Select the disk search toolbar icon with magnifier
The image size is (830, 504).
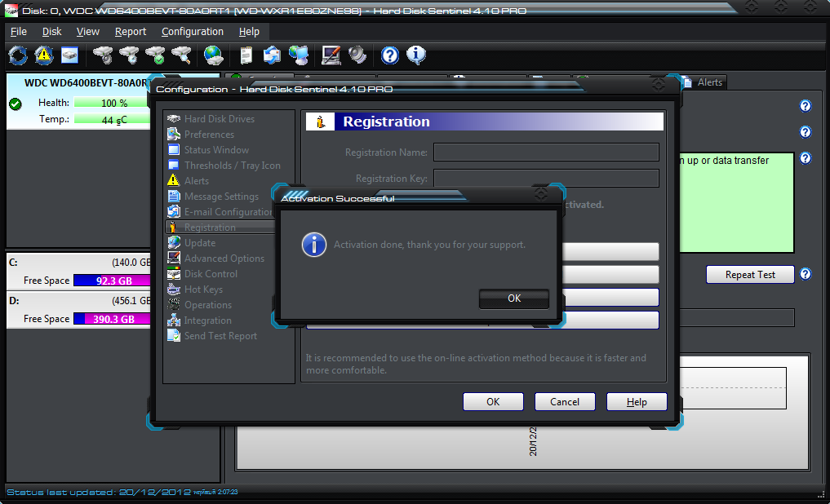[x=181, y=55]
